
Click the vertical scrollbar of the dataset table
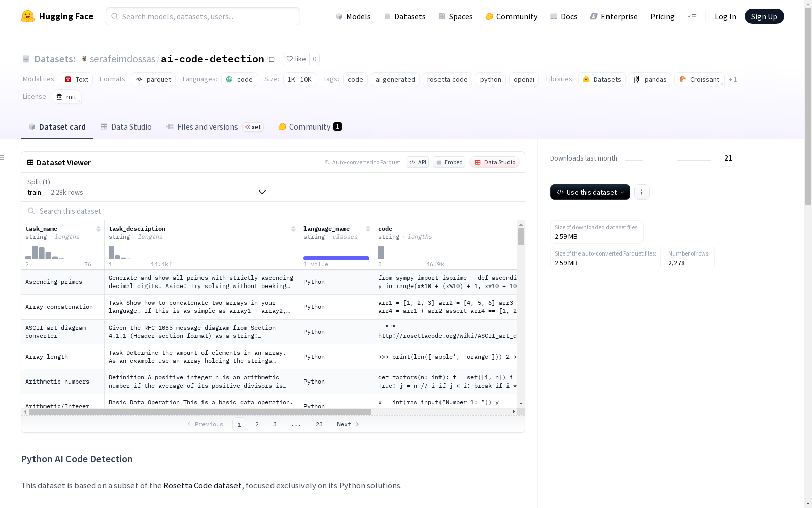521,237
